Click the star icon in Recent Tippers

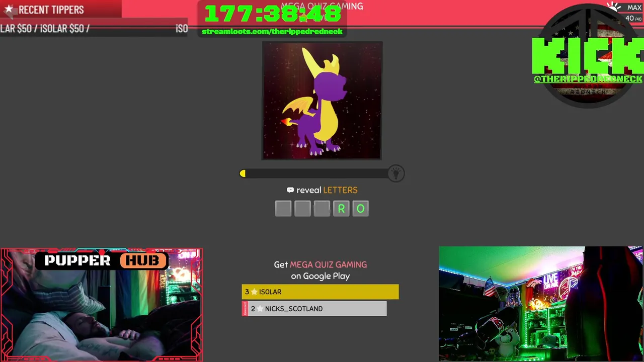coord(9,9)
